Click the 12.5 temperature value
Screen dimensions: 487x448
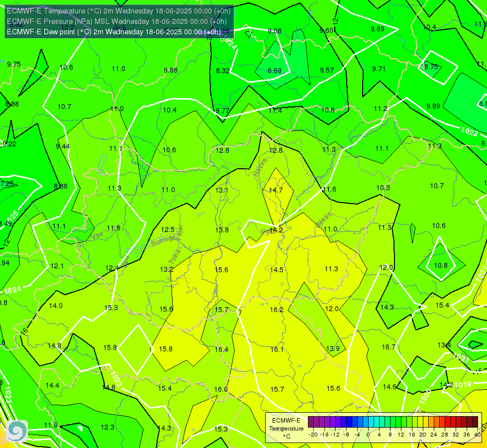point(168,230)
